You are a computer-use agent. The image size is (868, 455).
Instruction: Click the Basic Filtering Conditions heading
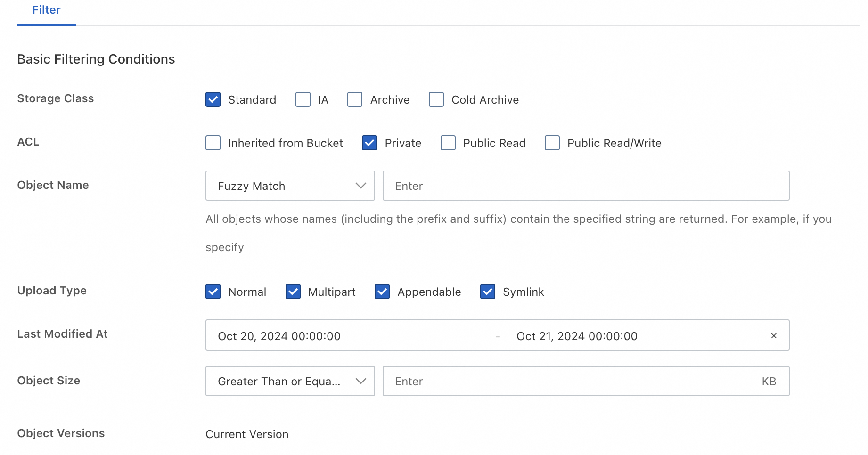click(x=96, y=59)
